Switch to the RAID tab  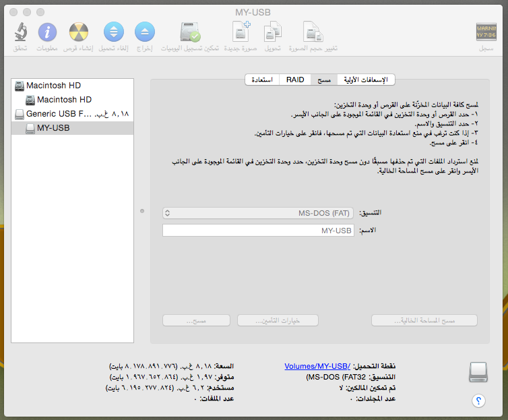tap(295, 80)
